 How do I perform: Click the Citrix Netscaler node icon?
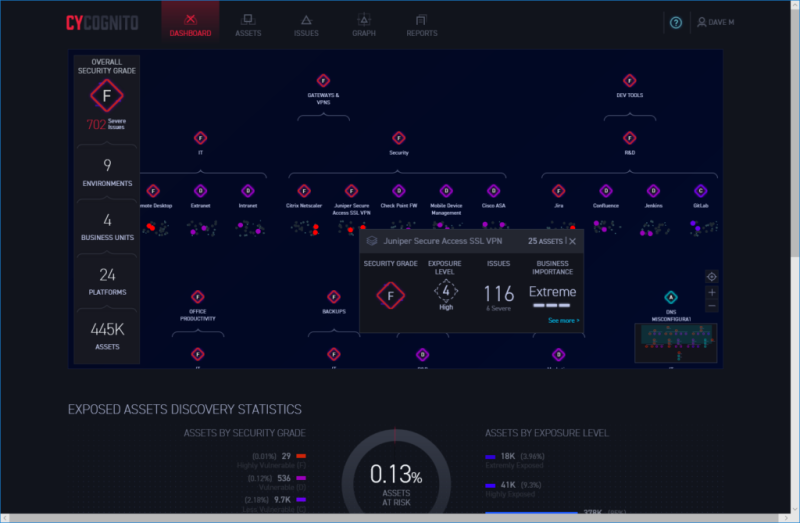click(304, 191)
